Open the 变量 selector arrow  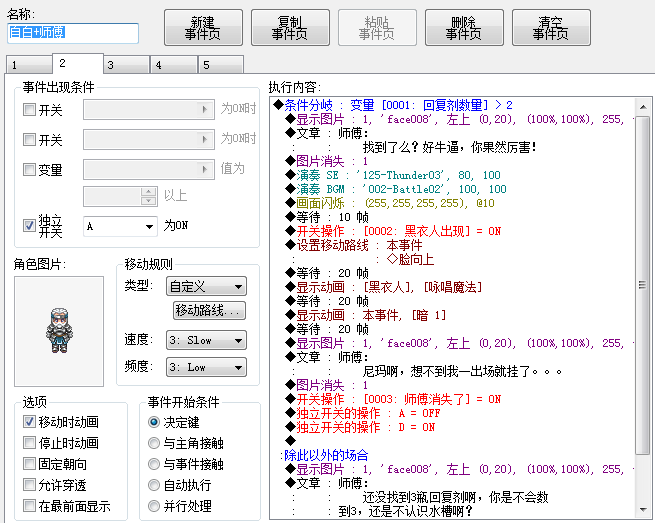pyautogui.click(x=204, y=169)
